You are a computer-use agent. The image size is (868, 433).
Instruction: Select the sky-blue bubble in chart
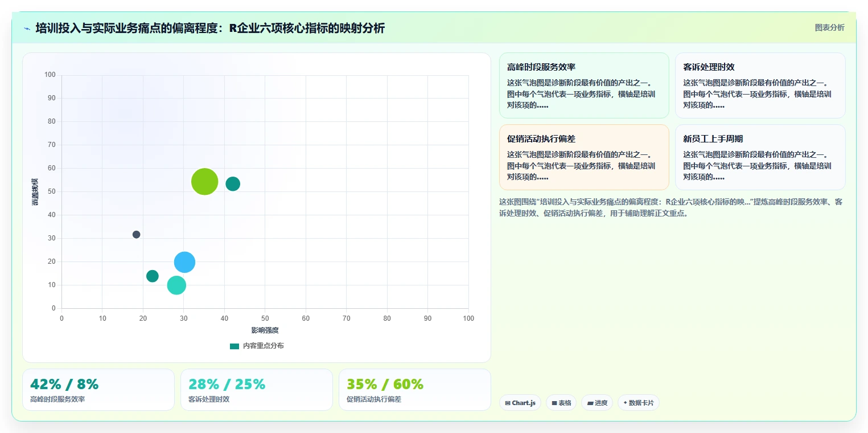pyautogui.click(x=184, y=262)
